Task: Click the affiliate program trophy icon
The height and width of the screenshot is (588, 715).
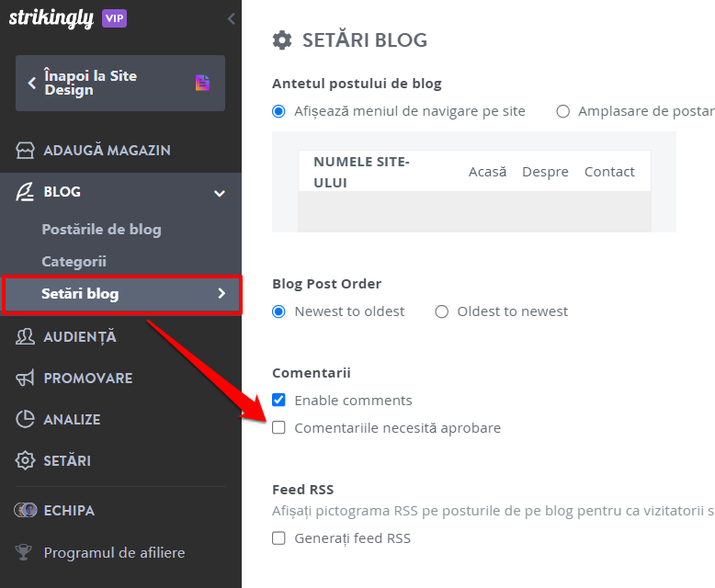Action: [24, 552]
